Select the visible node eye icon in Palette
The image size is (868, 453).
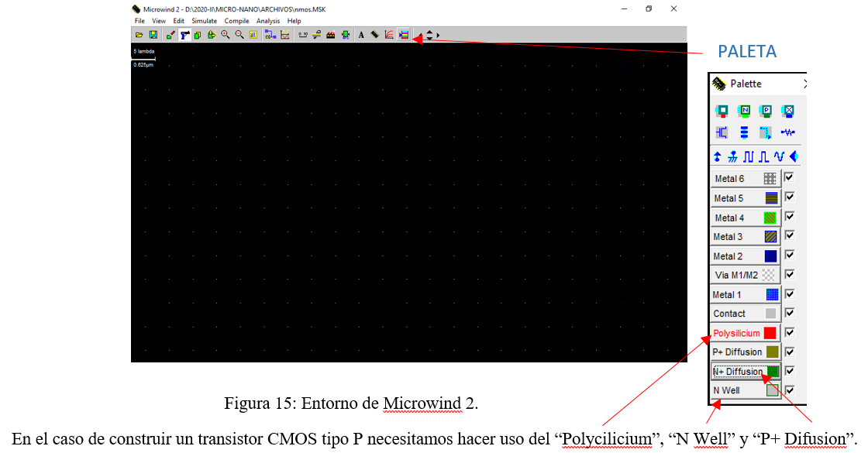click(x=794, y=157)
